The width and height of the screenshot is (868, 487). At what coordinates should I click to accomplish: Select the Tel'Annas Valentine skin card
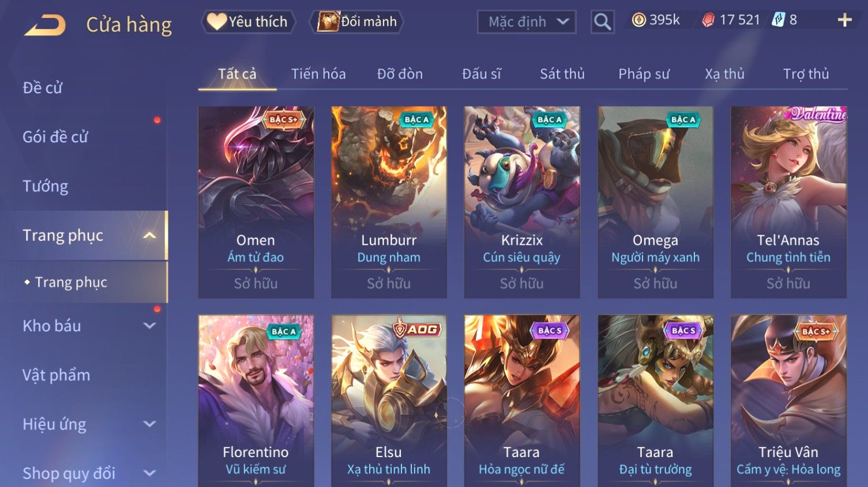click(x=788, y=202)
